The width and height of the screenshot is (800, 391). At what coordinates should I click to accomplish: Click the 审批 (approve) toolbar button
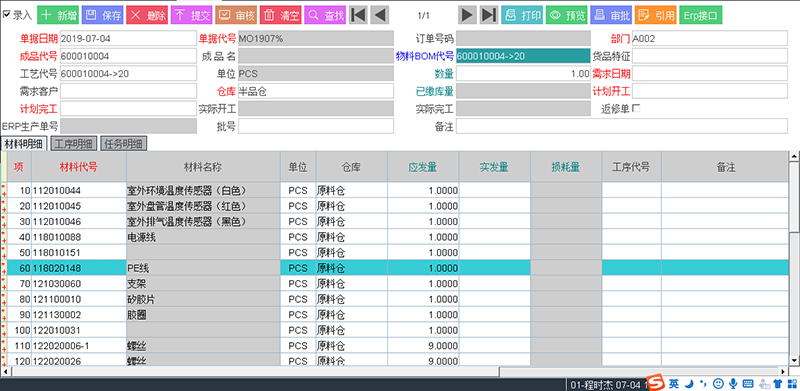pos(611,15)
